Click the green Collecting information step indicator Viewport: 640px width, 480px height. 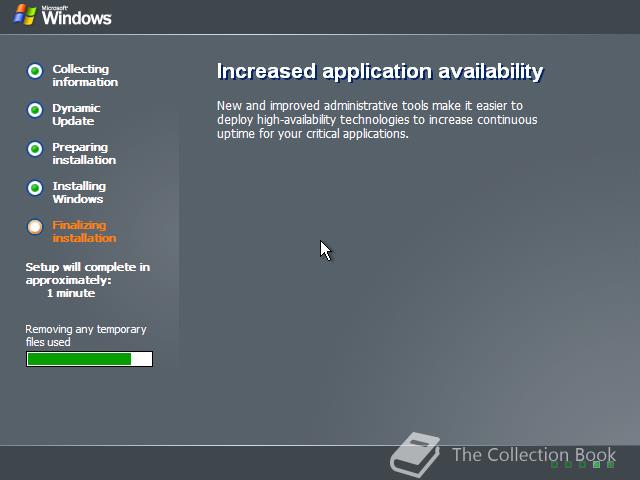click(35, 71)
